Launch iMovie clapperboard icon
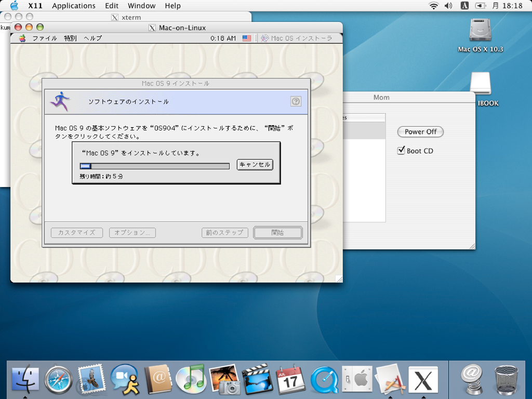This screenshot has height=399, width=532. tap(257, 380)
